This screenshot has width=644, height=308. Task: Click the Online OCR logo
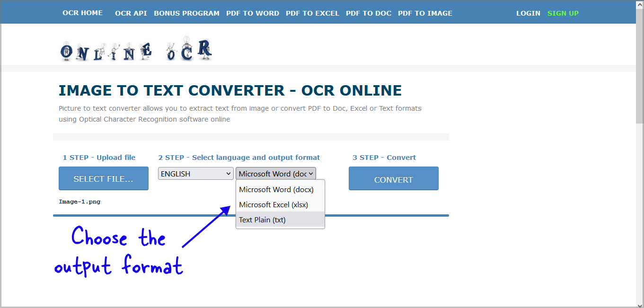pos(136,49)
